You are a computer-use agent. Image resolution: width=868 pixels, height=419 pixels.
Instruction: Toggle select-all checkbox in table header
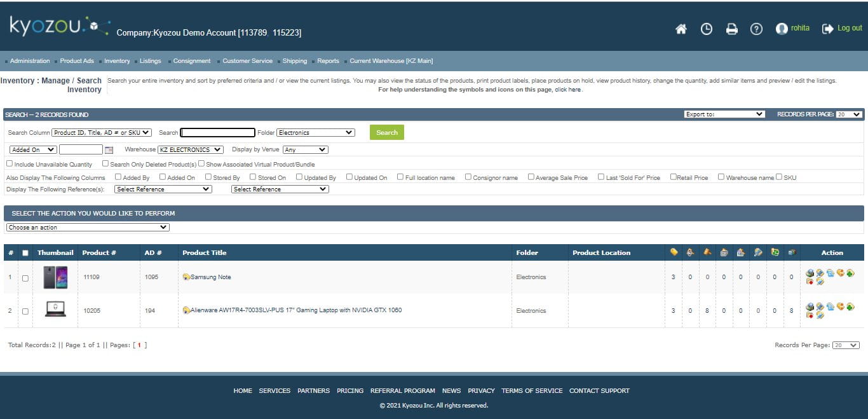[x=25, y=253]
